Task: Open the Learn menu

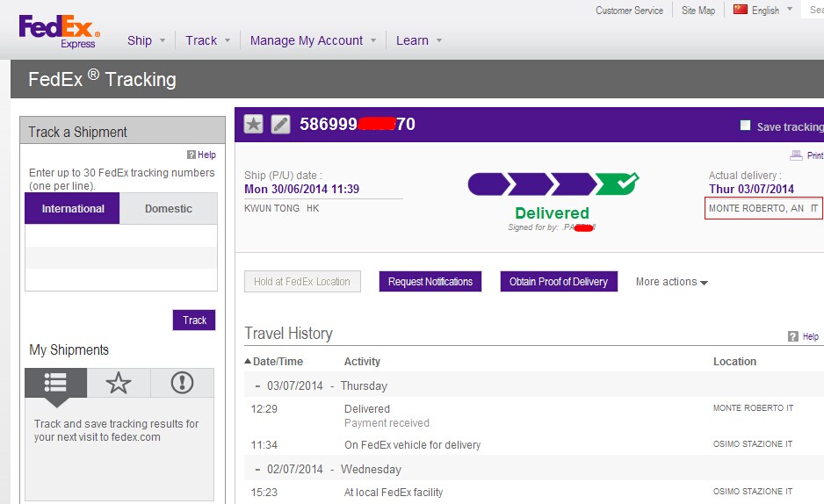Action: [x=412, y=40]
